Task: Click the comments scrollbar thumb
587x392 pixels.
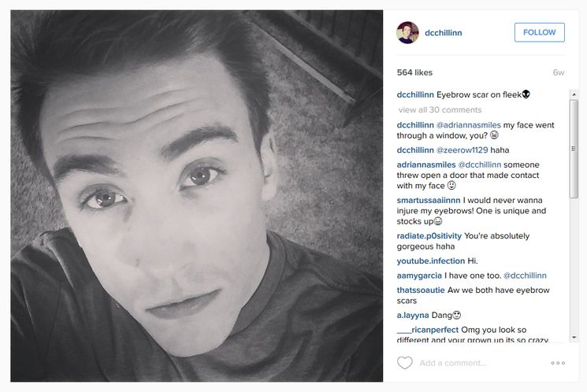Action: (574, 150)
